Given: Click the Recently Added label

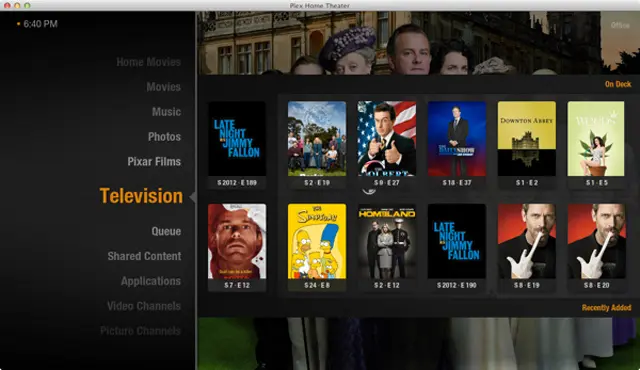Looking at the screenshot, I should (607, 308).
